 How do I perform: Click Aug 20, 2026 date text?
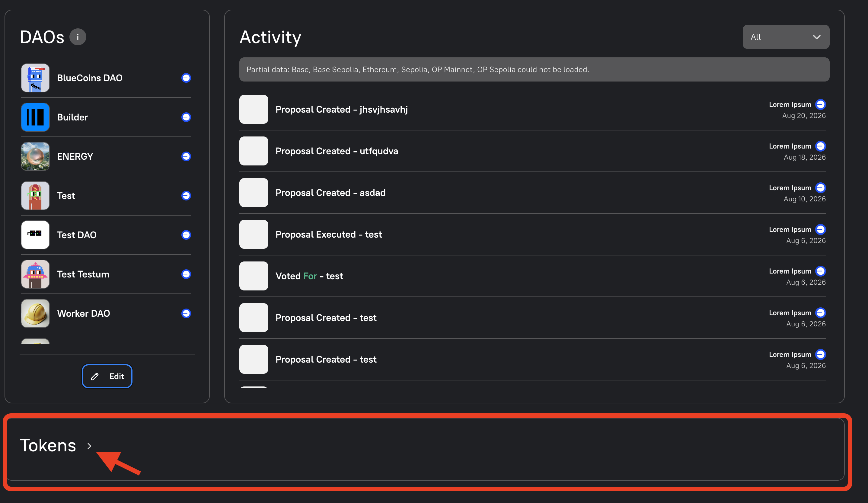point(804,116)
